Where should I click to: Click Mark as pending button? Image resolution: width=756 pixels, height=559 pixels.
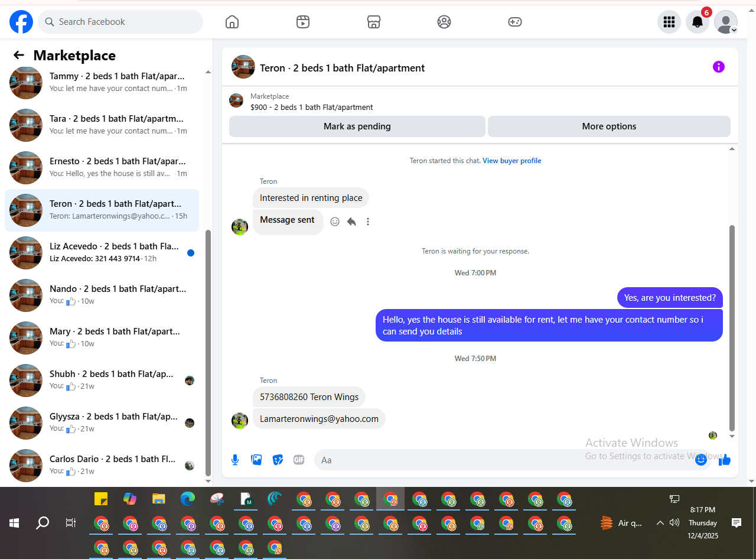(x=357, y=126)
